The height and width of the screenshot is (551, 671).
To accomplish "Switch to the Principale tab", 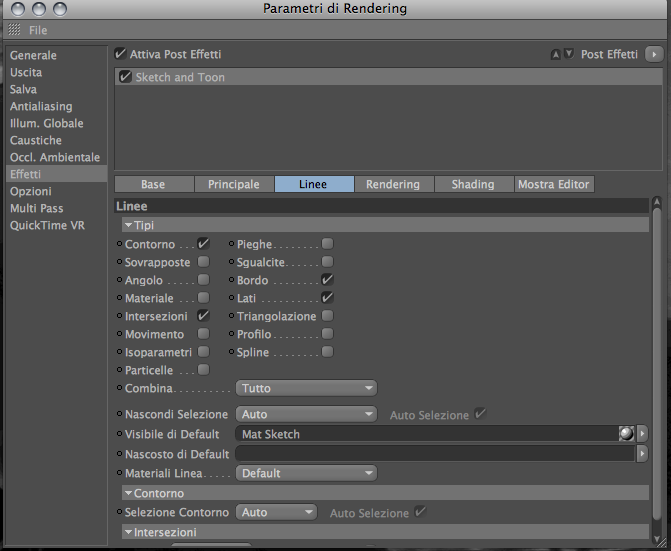I will pyautogui.click(x=234, y=184).
